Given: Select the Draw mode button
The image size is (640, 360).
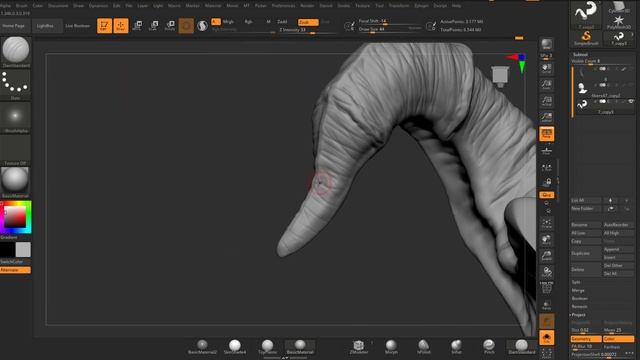Looking at the screenshot, I should (121, 25).
